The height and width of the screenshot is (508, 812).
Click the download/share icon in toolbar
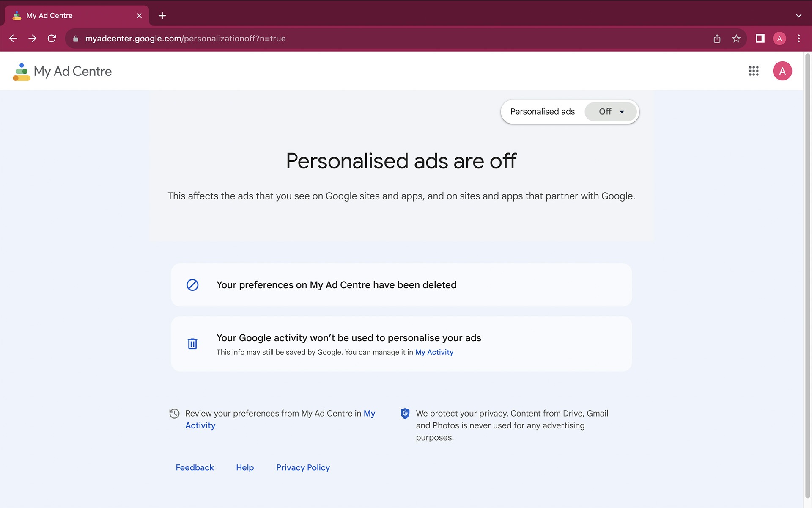(x=716, y=39)
